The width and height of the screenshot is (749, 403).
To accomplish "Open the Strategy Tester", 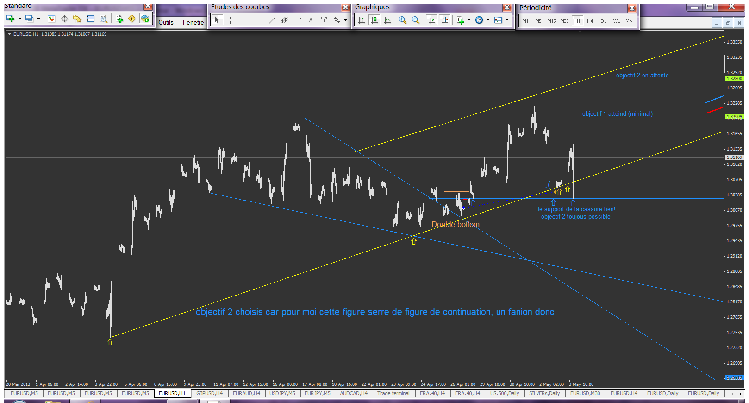I will [103, 19].
